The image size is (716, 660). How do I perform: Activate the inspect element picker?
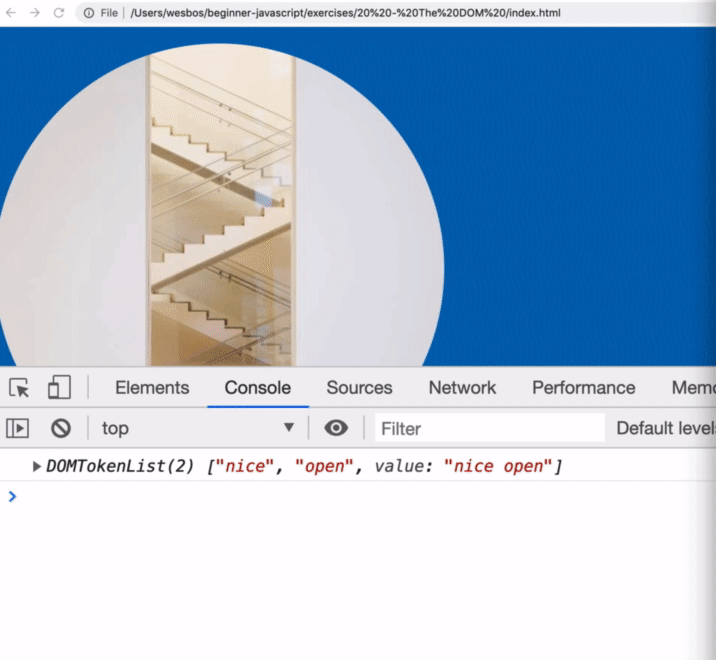pos(19,388)
